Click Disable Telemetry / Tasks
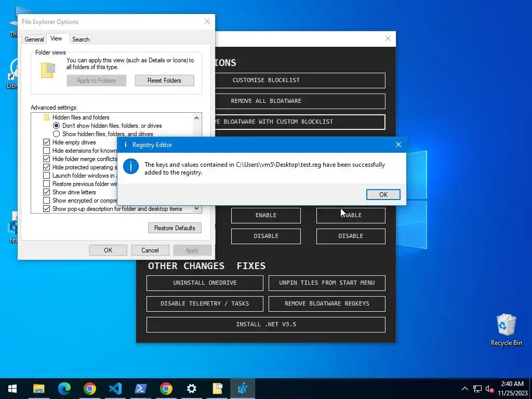This screenshot has height=399, width=532. click(x=205, y=303)
